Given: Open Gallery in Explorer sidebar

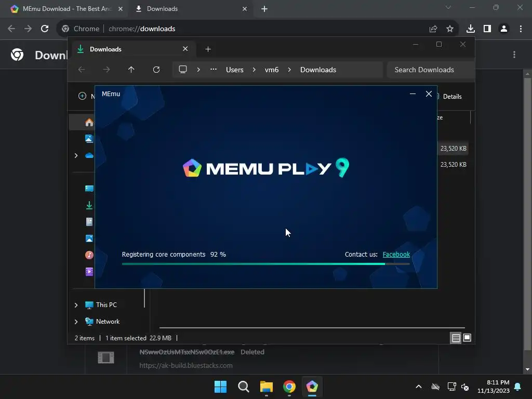Looking at the screenshot, I should [89, 139].
